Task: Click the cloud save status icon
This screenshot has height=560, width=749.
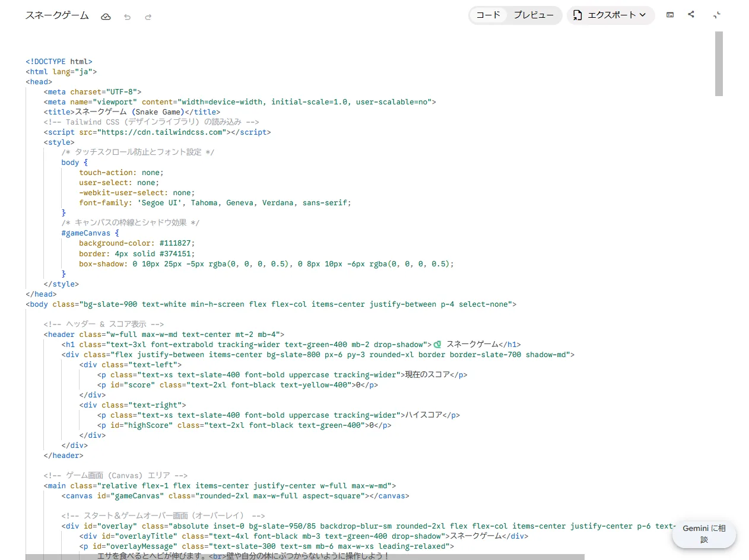Action: pos(106,17)
